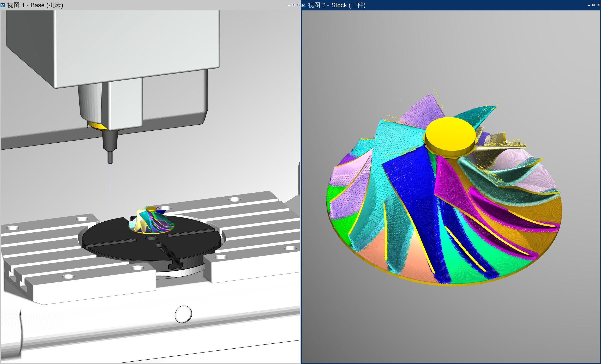Minimize the 视图 2 - Stock window
Screen dimensions: 601x364
[x=589, y=5]
